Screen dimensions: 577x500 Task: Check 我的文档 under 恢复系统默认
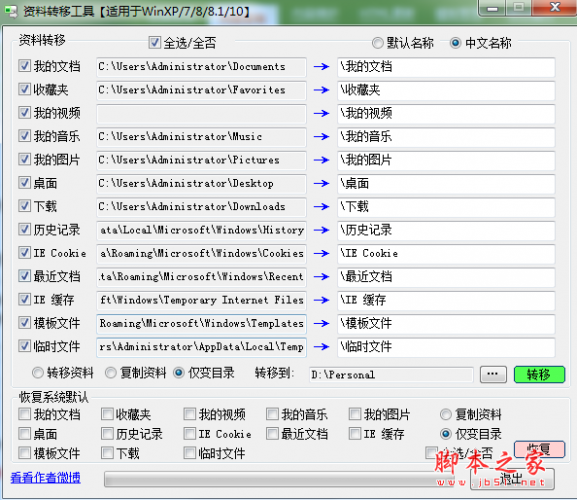coord(24,414)
